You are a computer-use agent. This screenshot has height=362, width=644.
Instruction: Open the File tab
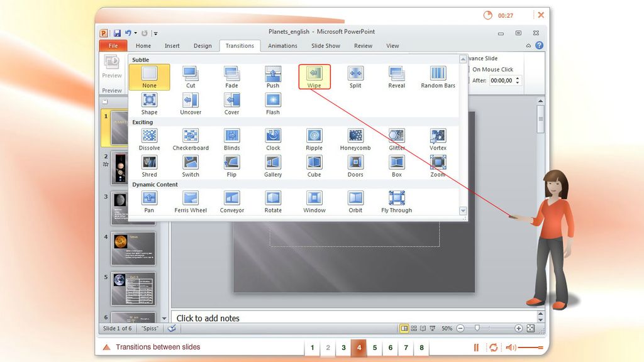113,45
